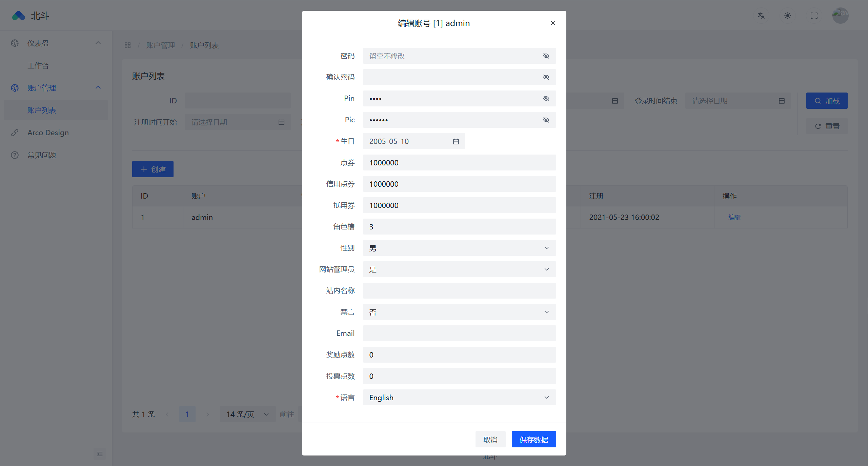Expand the 网站管理员 dropdown

459,269
